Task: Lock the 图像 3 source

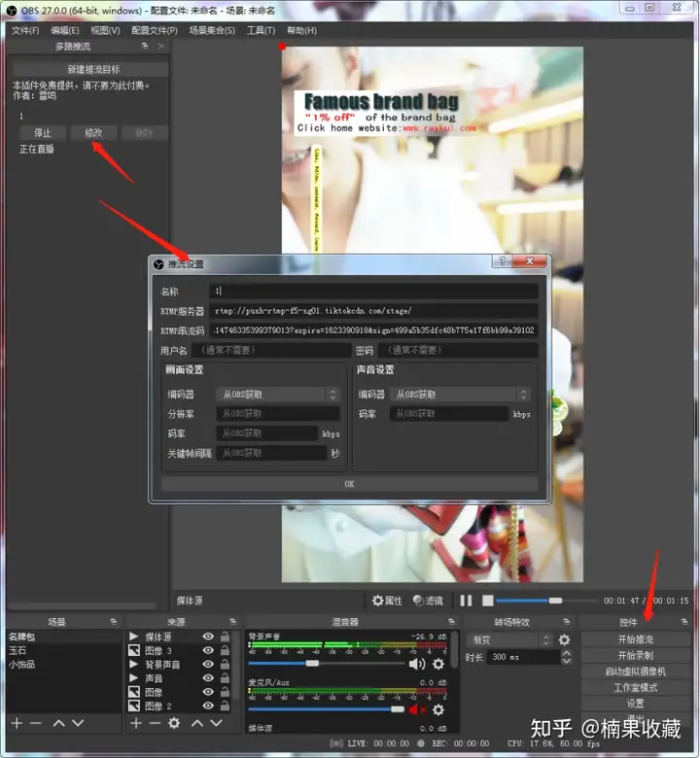Action: 225,650
